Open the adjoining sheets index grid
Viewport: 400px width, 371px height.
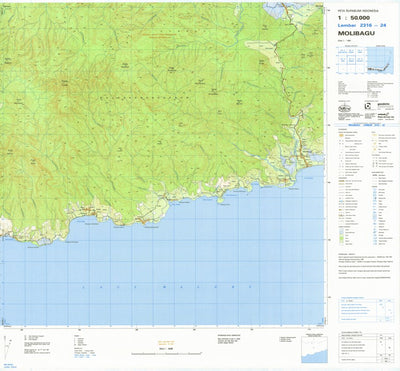(352, 60)
